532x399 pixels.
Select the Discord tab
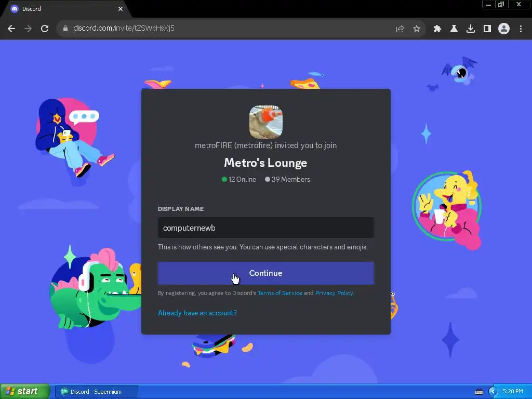click(66, 9)
